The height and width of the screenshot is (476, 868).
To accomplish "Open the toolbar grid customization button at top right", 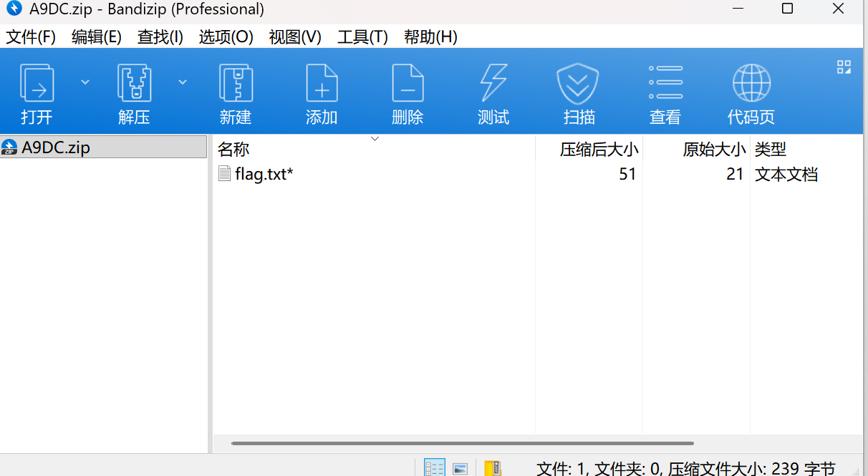I will [x=844, y=67].
